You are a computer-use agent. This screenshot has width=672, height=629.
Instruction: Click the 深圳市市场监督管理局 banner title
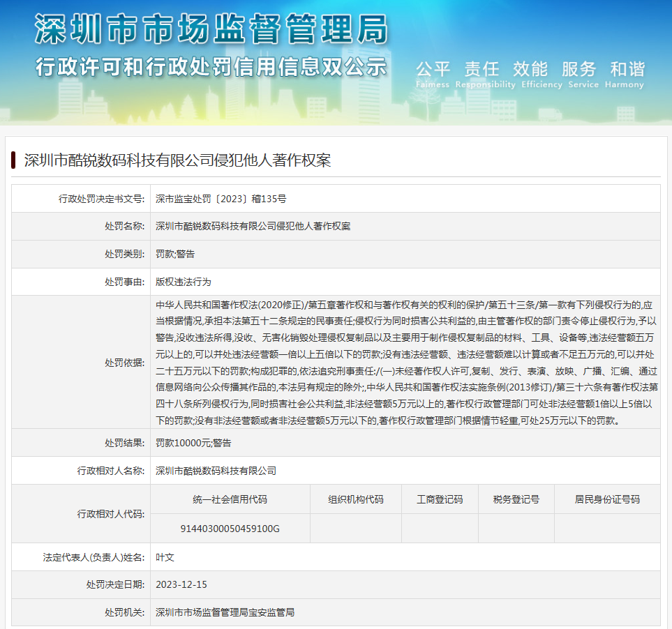211,30
